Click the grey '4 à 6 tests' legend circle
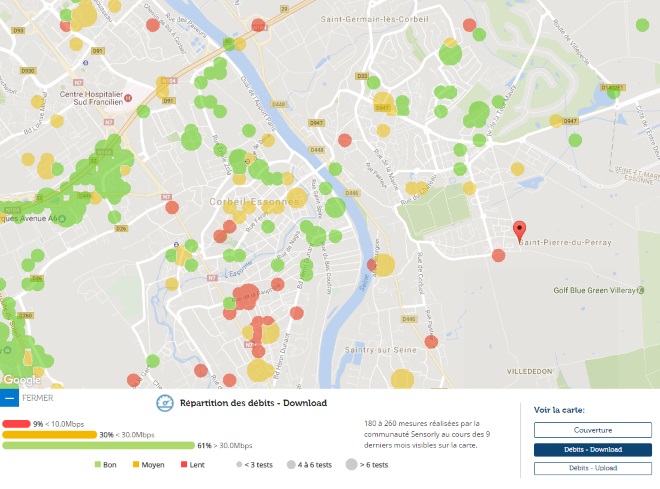 (x=291, y=465)
